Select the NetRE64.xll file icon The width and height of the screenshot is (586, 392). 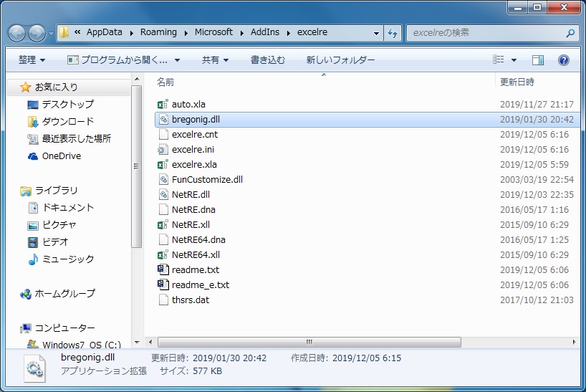(163, 255)
